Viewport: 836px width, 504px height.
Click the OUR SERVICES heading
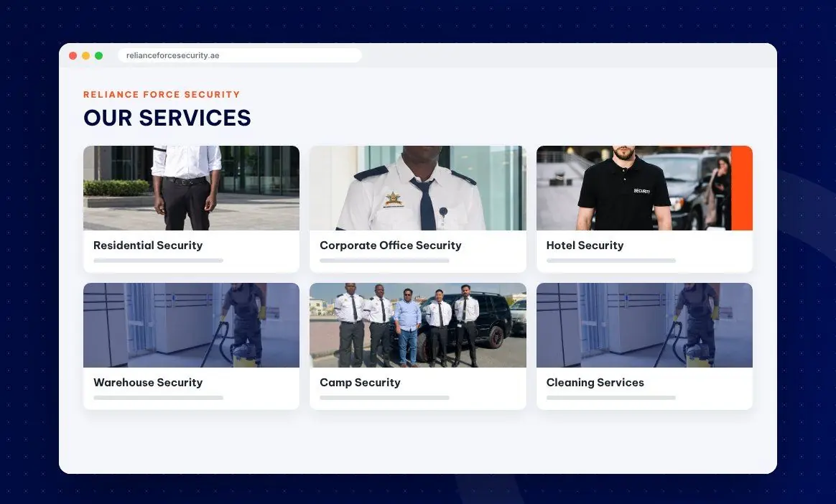click(167, 118)
